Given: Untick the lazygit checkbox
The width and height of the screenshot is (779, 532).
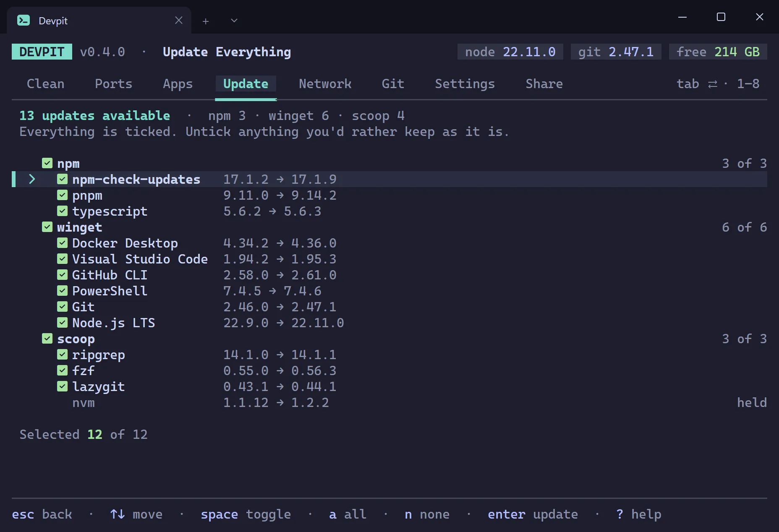Looking at the screenshot, I should point(63,386).
